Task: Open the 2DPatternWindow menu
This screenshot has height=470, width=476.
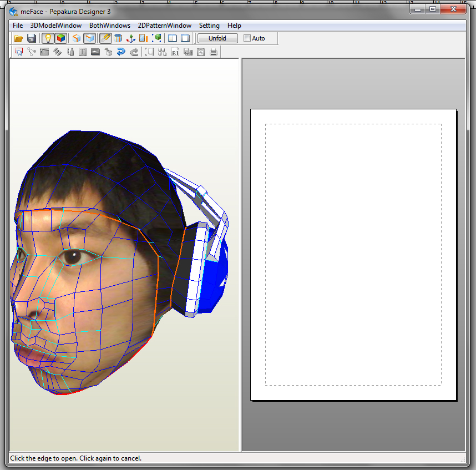Action: pos(165,26)
